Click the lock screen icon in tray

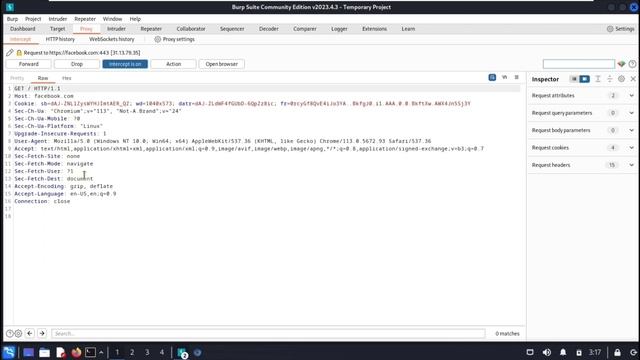pos(617,352)
